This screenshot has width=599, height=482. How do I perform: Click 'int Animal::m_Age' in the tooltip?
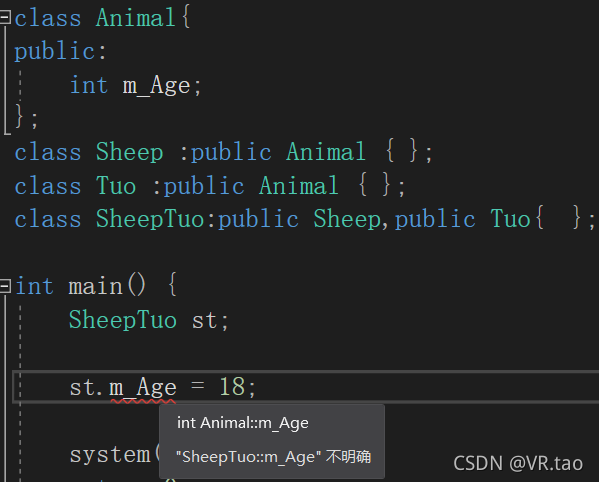(x=243, y=423)
